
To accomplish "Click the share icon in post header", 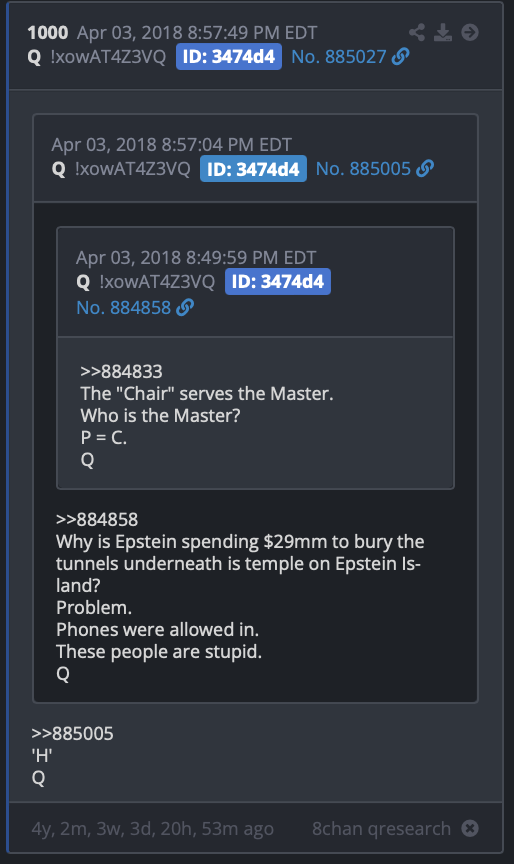I will (x=417, y=33).
